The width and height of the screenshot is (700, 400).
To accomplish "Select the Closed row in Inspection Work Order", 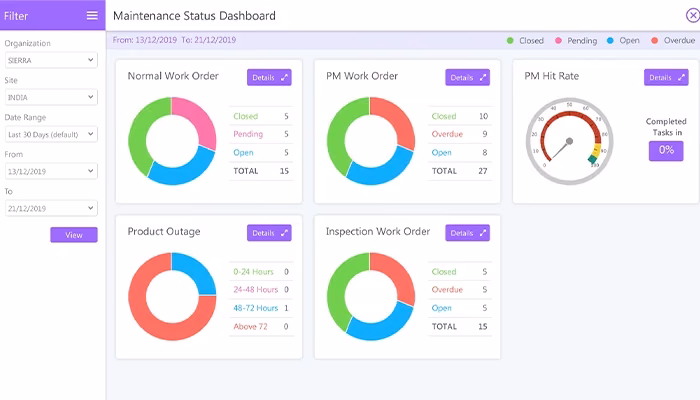I will (460, 271).
